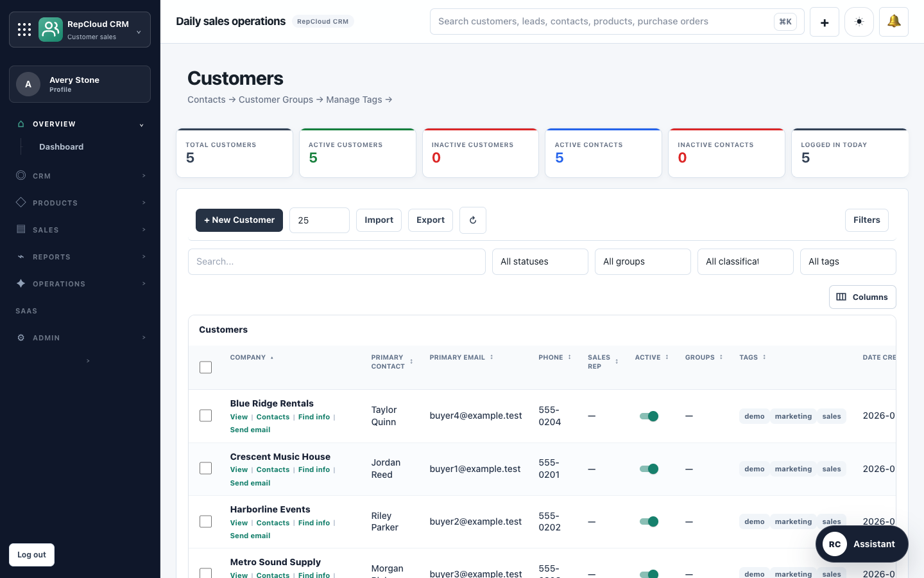Open the app grid launcher icon

(x=24, y=30)
